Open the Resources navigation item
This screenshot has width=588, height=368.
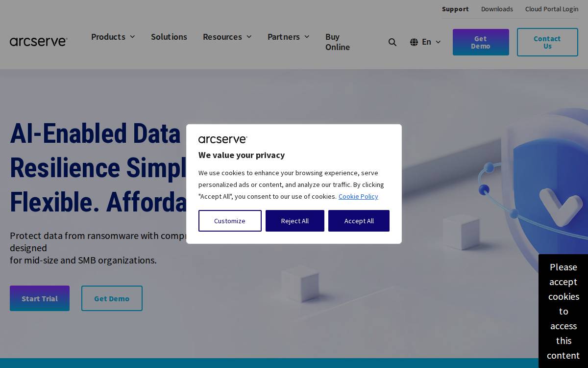coord(222,37)
